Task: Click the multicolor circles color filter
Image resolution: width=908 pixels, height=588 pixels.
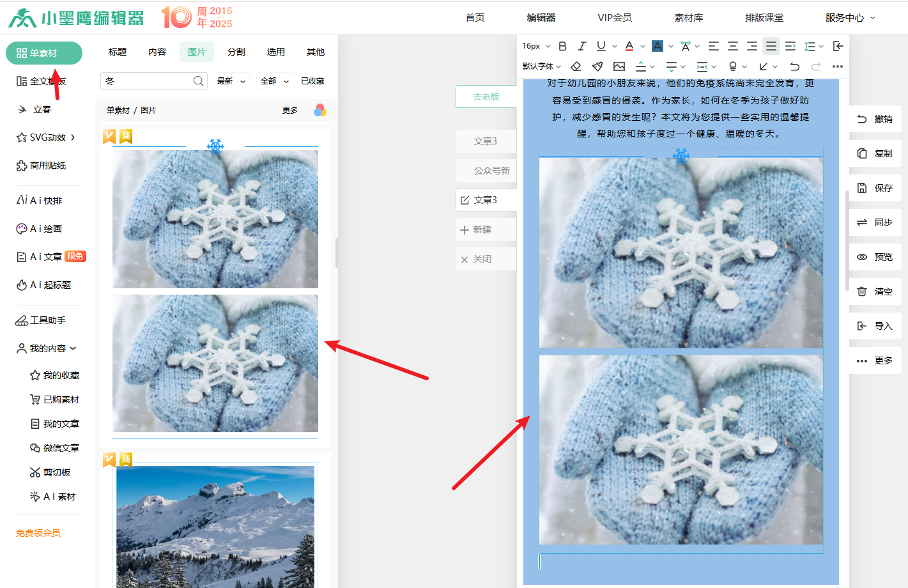Action: 320,111
